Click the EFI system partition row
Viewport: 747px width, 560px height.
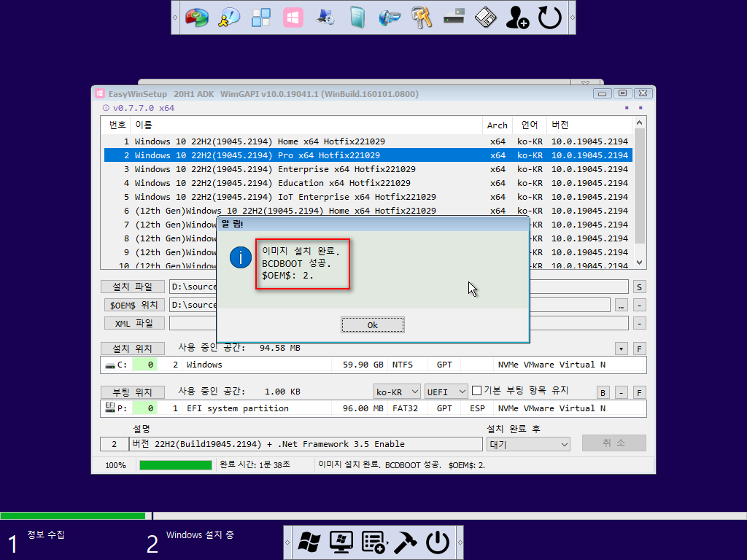point(373,408)
